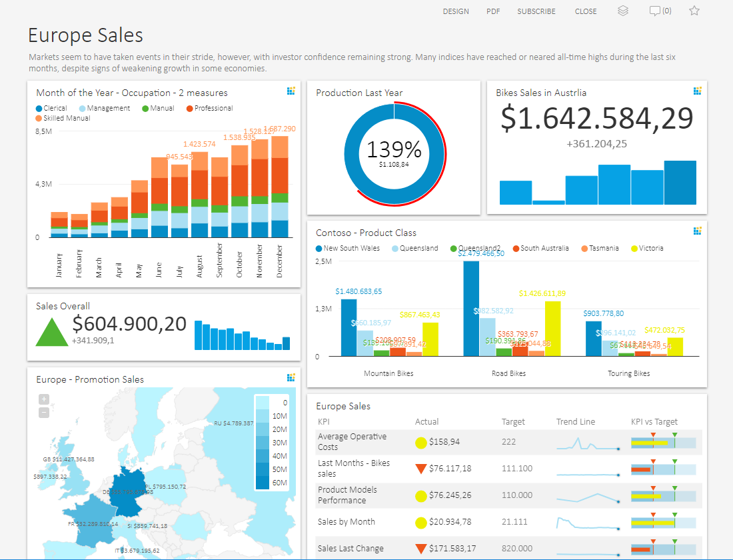Click yellow status dot for Product Models Performance
This screenshot has width=733, height=560.
tap(420, 496)
